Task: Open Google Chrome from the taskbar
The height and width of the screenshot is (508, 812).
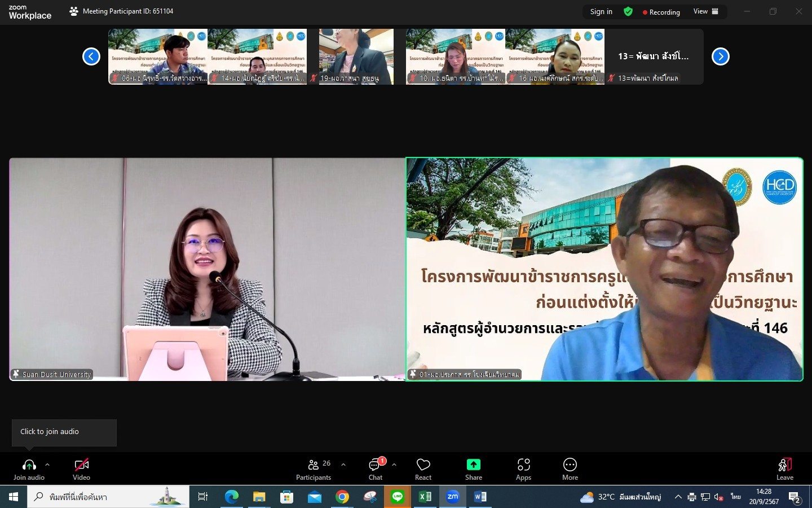Action: (x=342, y=497)
